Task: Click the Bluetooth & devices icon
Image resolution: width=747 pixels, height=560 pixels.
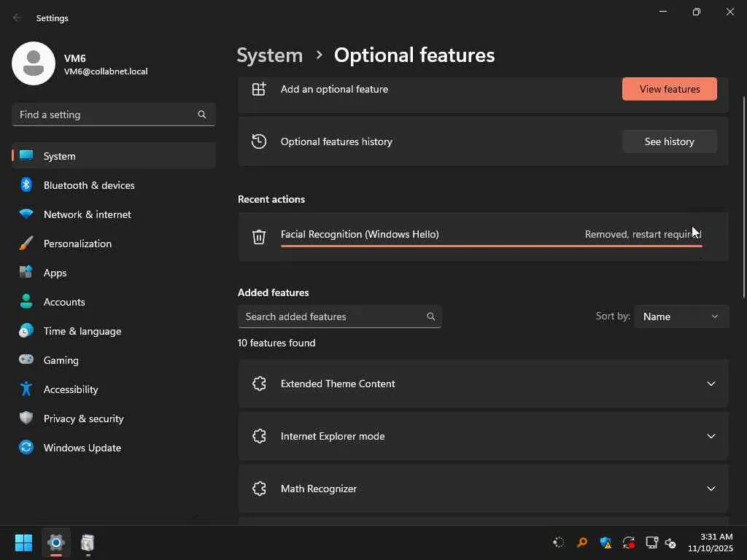Action: (x=26, y=185)
